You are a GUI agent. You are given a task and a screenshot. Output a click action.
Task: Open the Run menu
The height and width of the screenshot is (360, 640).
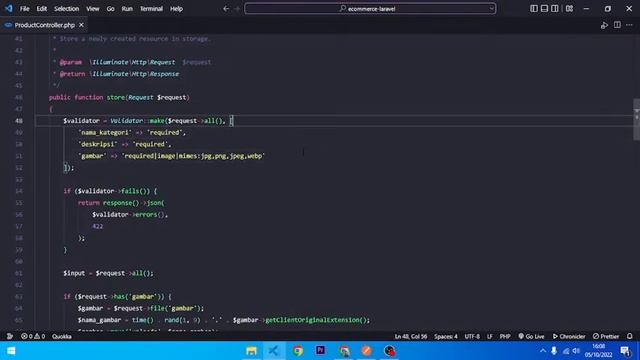(127, 9)
